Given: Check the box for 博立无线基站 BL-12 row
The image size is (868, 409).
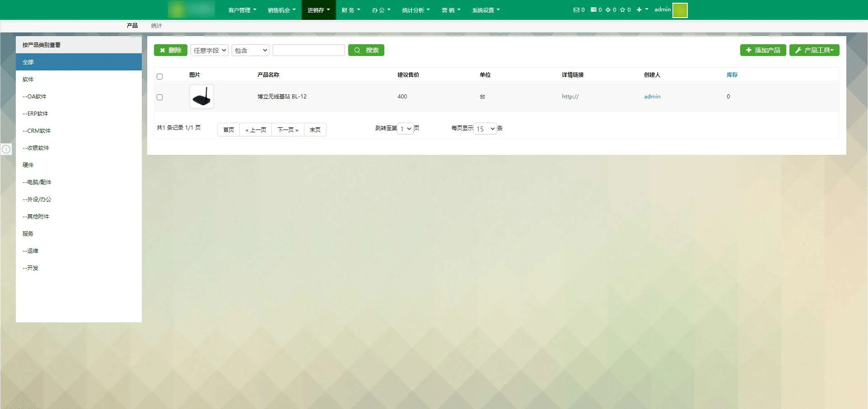Looking at the screenshot, I should click(x=159, y=97).
